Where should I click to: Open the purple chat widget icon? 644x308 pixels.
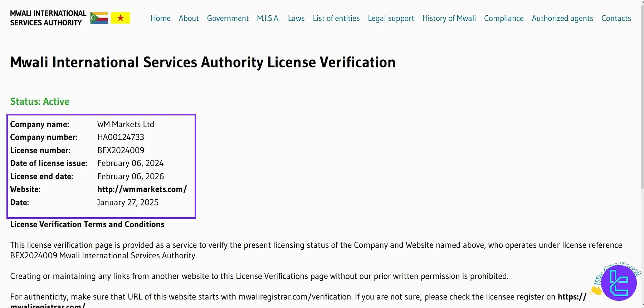click(x=619, y=283)
